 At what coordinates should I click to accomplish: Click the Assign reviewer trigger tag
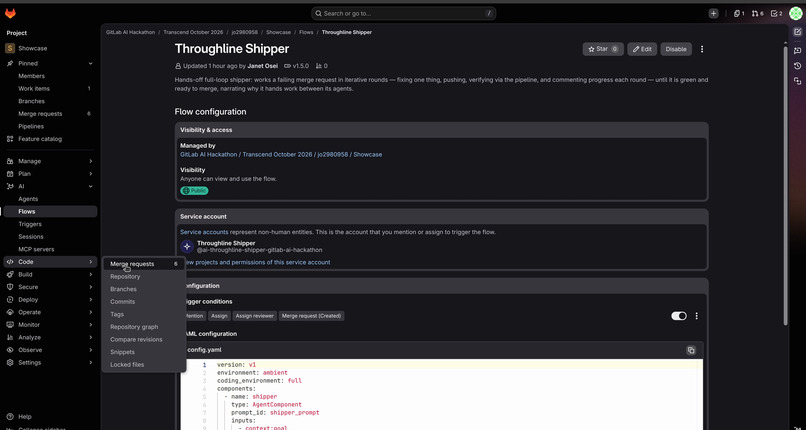coord(254,316)
